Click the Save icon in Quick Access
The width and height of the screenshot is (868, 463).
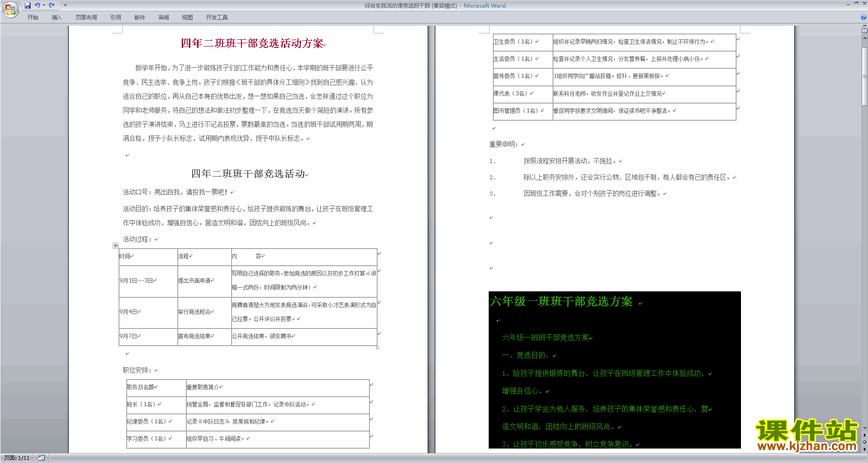[x=28, y=5]
